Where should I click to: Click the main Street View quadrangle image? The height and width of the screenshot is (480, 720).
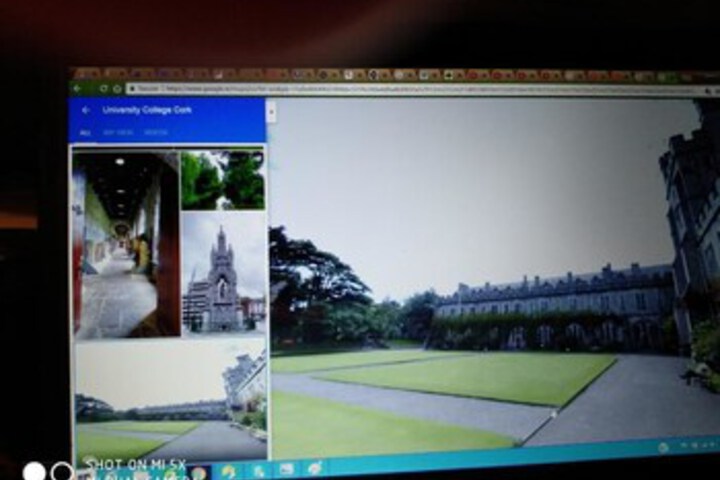point(494,276)
